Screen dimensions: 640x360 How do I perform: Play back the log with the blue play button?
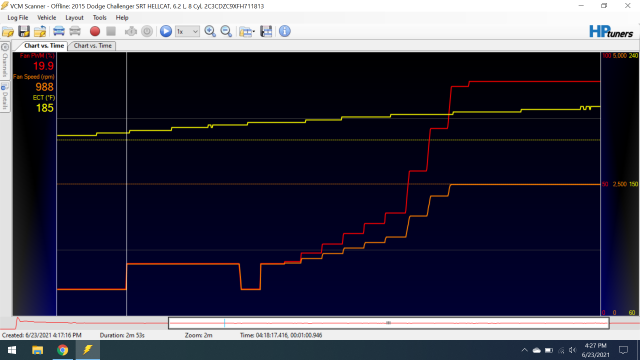[166, 31]
